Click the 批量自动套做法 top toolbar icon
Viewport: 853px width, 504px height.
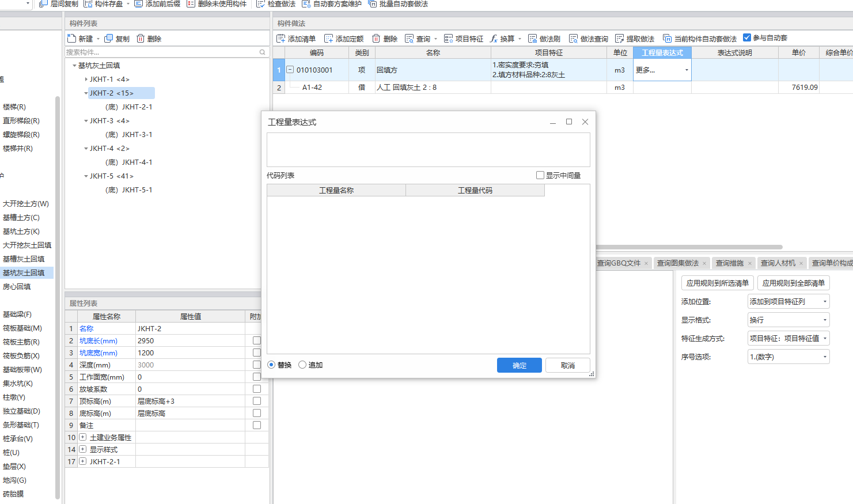tap(373, 3)
